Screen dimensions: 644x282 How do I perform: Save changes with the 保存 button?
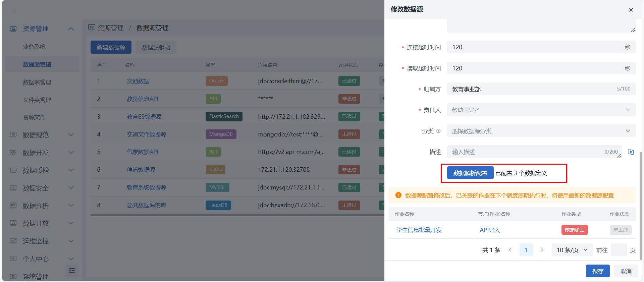click(598, 271)
